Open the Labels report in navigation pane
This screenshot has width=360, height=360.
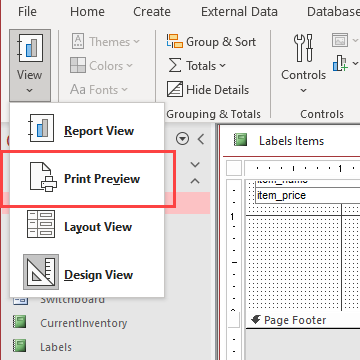[x=56, y=347]
